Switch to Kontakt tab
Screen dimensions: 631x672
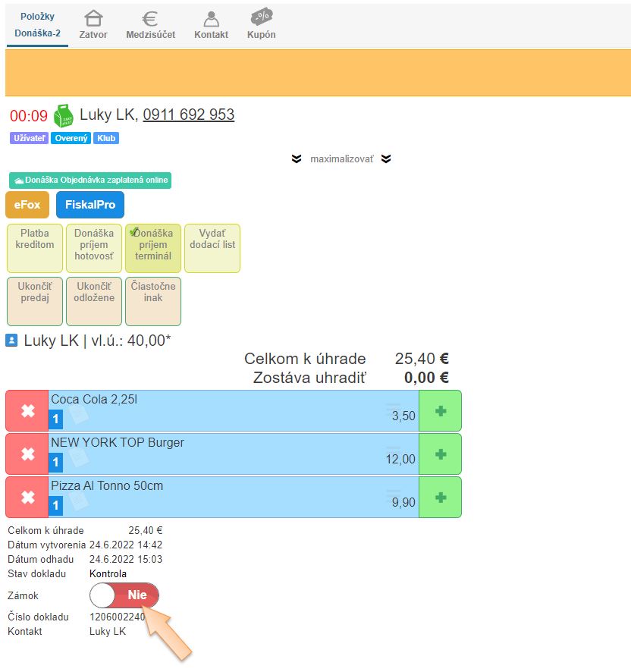point(211,24)
